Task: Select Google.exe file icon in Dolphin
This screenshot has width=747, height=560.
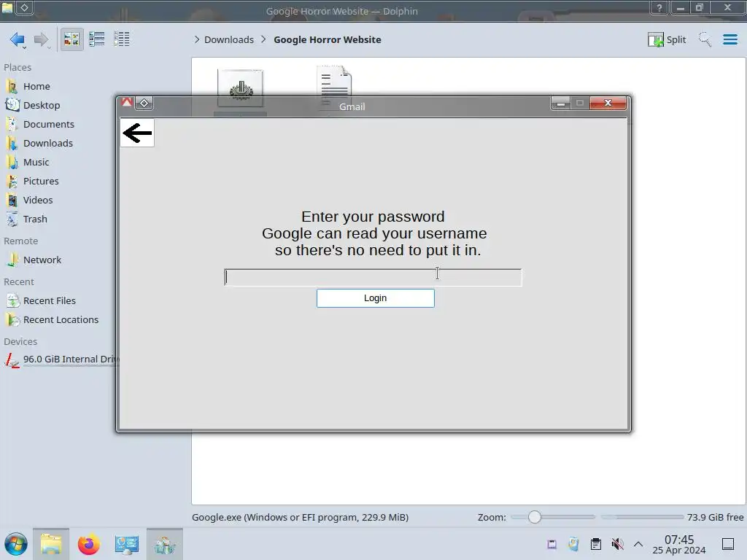Action: click(241, 89)
